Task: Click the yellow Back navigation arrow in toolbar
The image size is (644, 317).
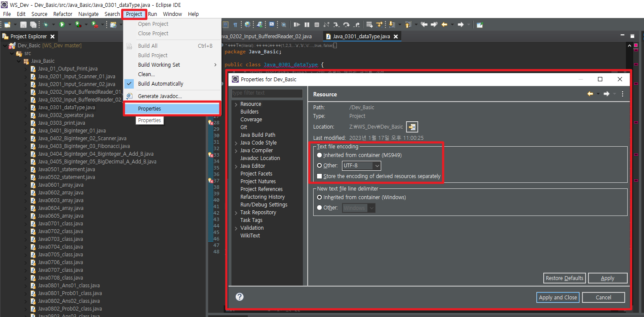Action: 444,25
